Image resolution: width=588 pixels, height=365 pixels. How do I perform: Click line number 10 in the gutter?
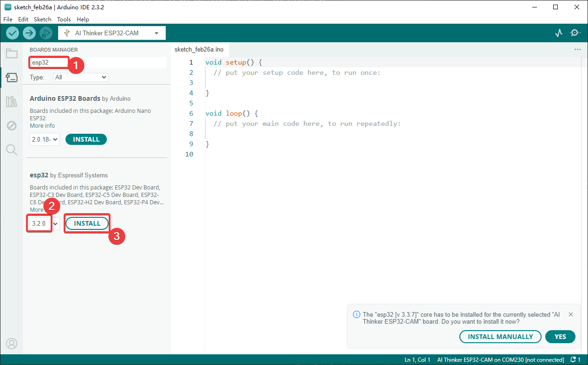[x=189, y=154]
